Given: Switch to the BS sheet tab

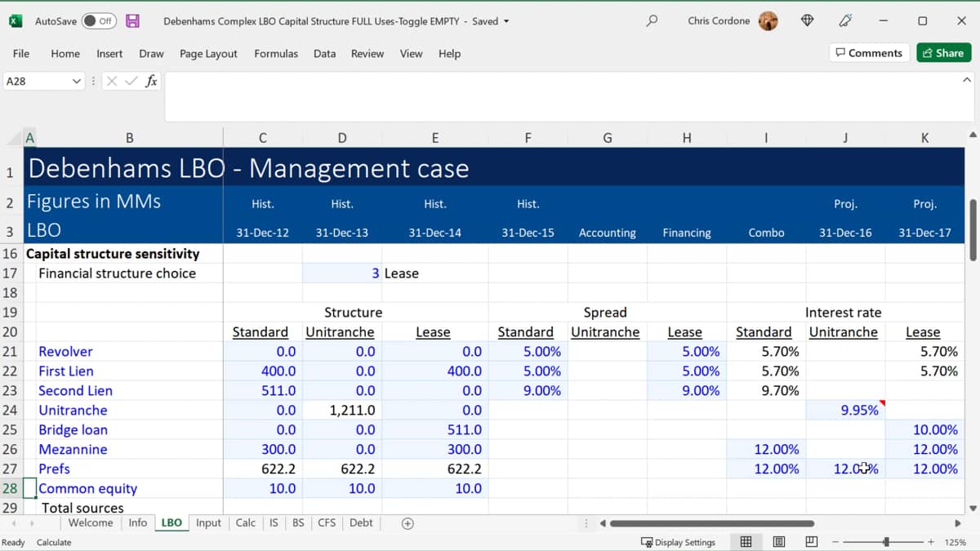Looking at the screenshot, I should coord(298,522).
